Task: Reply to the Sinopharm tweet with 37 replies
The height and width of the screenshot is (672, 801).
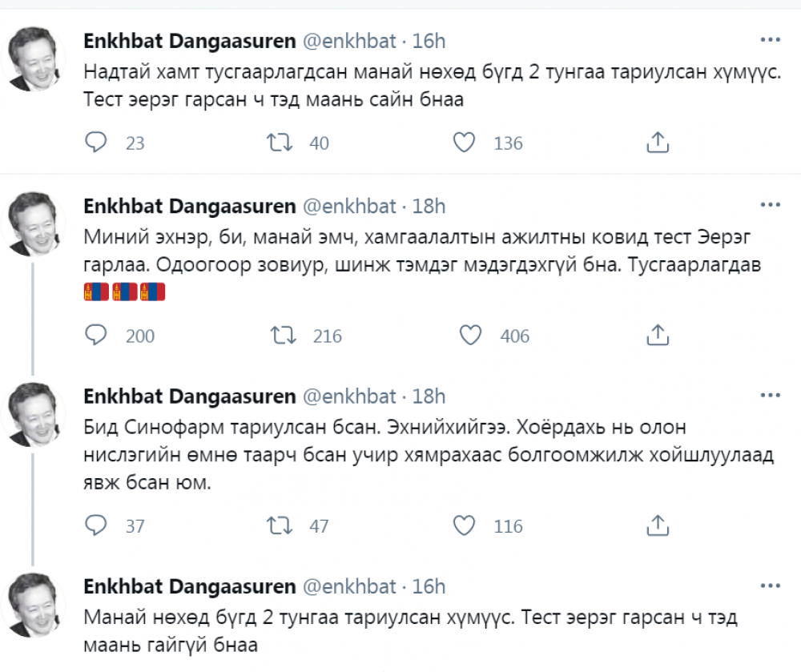Action: pos(96,525)
